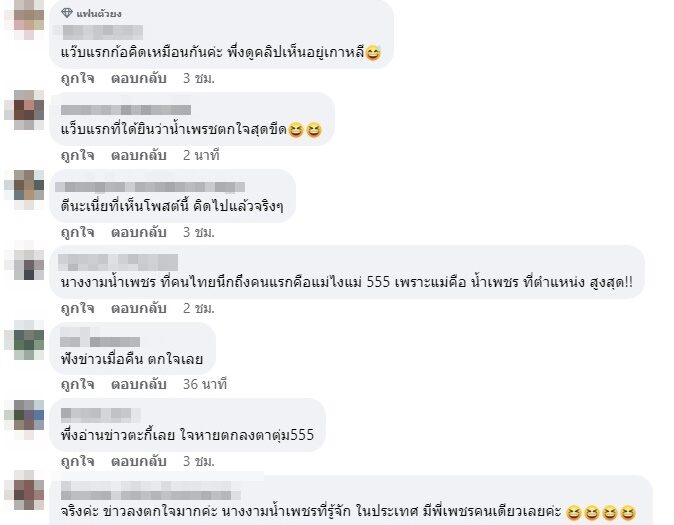Open profile picture beside น้ำเพชรตกใจสุดขีด comment
Image resolution: width=674 pixels, height=525 pixels.
point(25,110)
